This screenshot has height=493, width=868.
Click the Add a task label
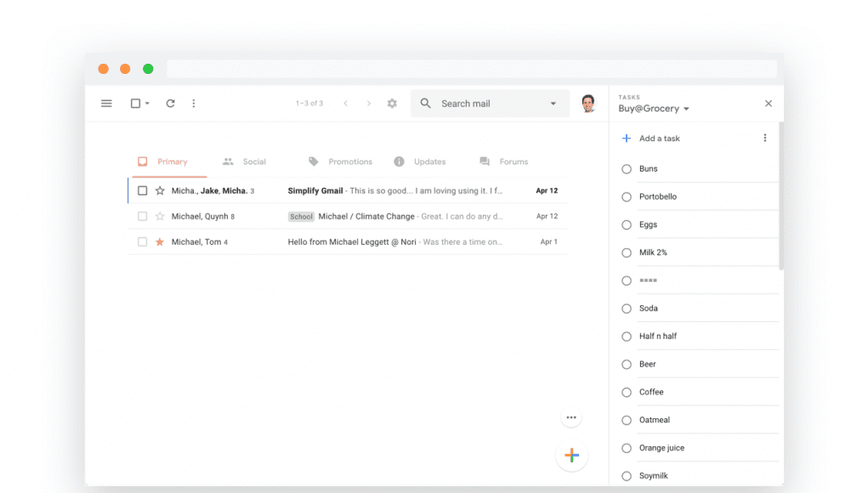pyautogui.click(x=660, y=139)
